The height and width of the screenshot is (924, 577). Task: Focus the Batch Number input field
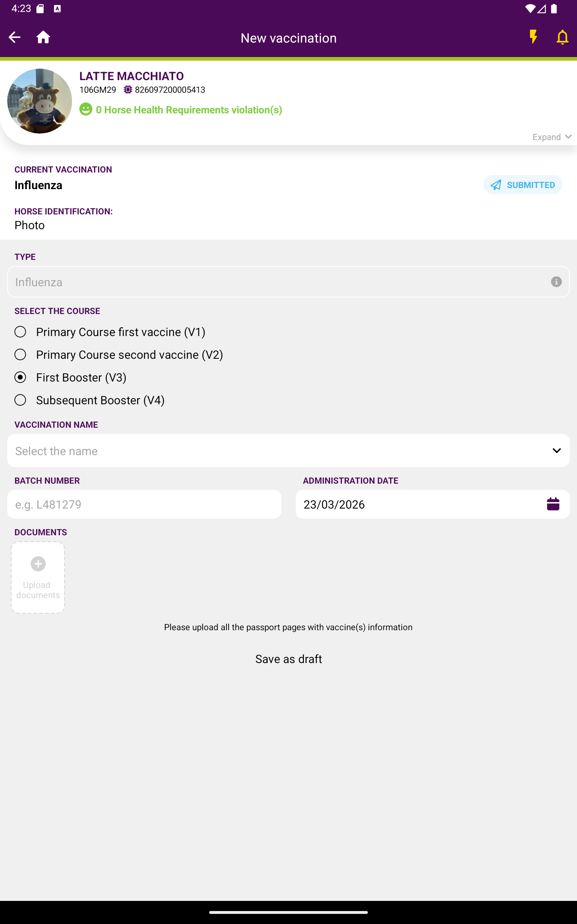click(144, 504)
